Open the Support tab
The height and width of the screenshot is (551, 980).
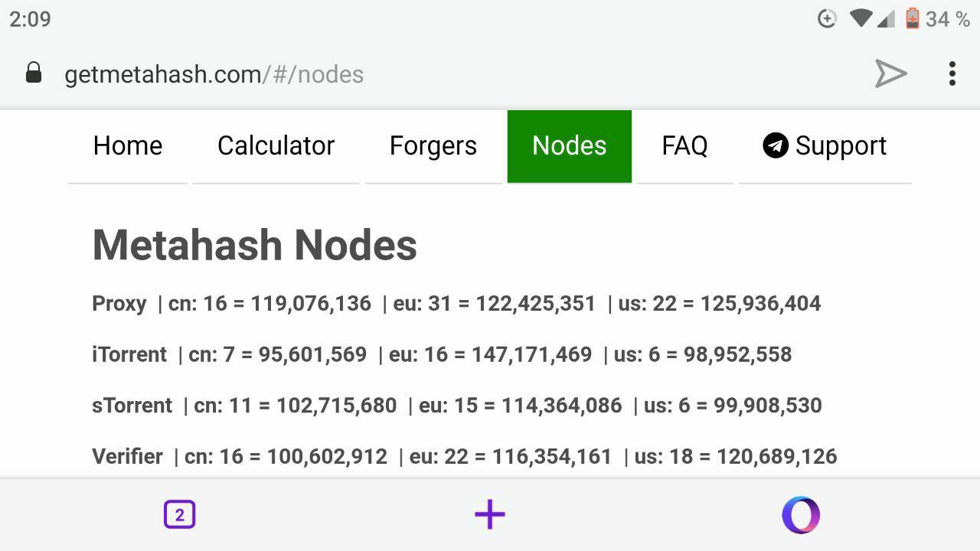[825, 145]
